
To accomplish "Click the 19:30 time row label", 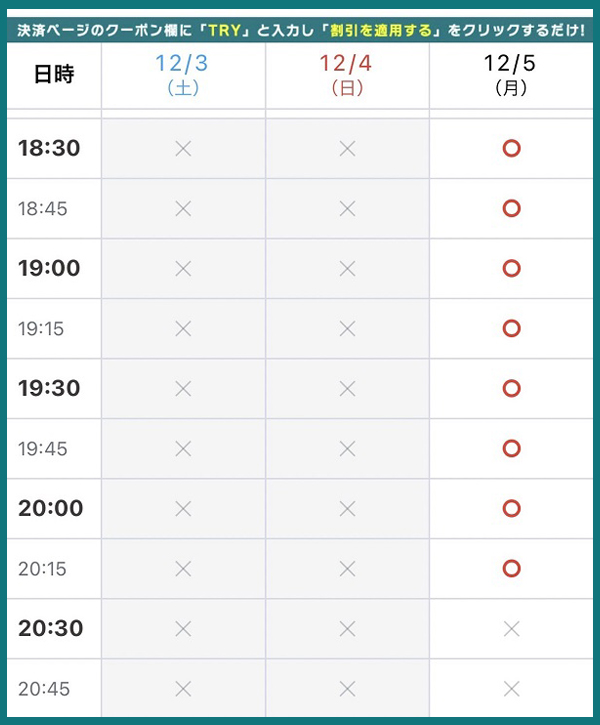I will pos(49,388).
